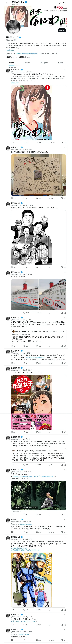View the 2,026 Followers list
Viewport: 72px width, 644px height.
click(24, 57)
